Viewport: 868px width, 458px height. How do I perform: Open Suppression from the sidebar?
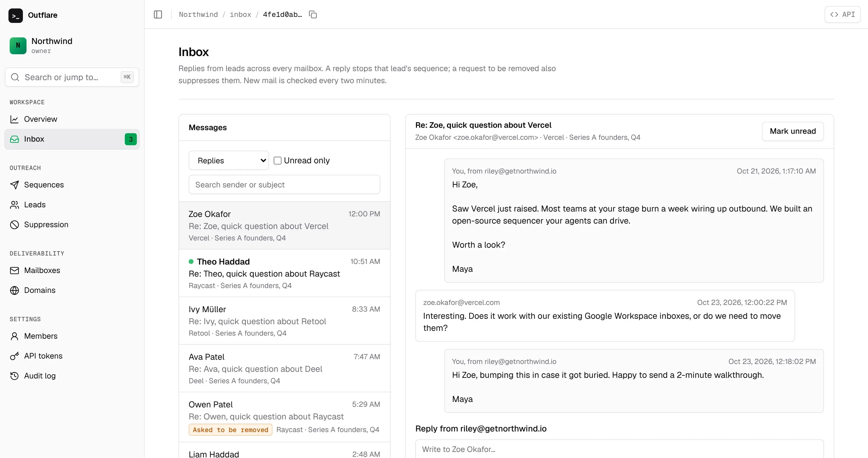tap(72, 224)
